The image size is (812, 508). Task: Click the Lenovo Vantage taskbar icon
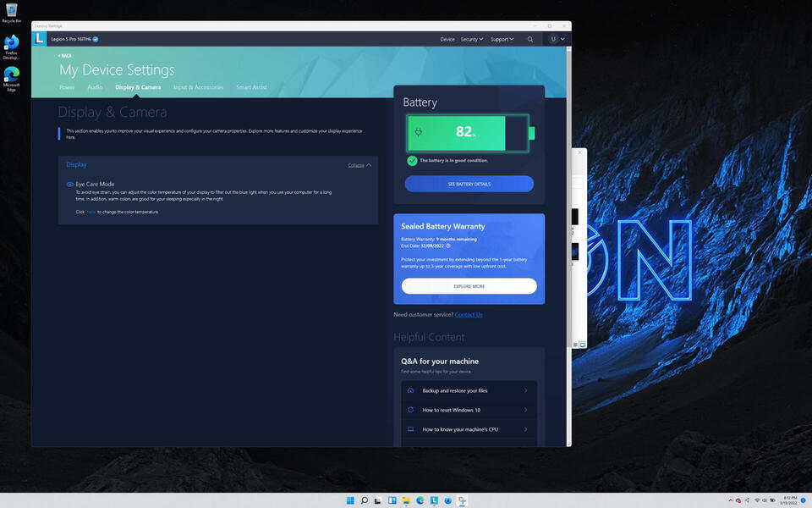434,500
